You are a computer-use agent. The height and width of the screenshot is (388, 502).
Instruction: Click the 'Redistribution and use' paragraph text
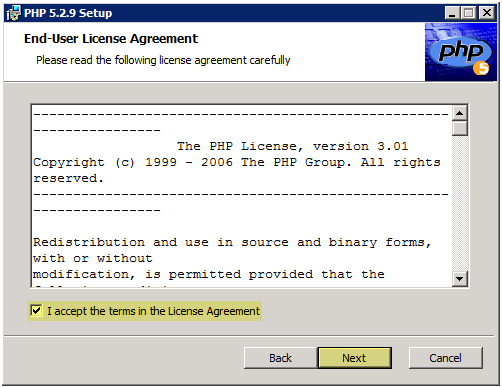[x=232, y=258]
